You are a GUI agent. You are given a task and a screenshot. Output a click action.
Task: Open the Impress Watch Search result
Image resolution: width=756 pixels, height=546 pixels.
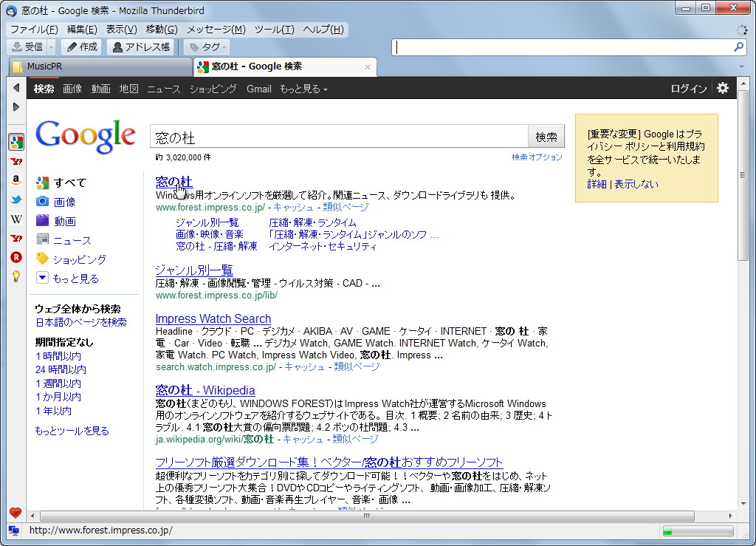[x=213, y=319]
